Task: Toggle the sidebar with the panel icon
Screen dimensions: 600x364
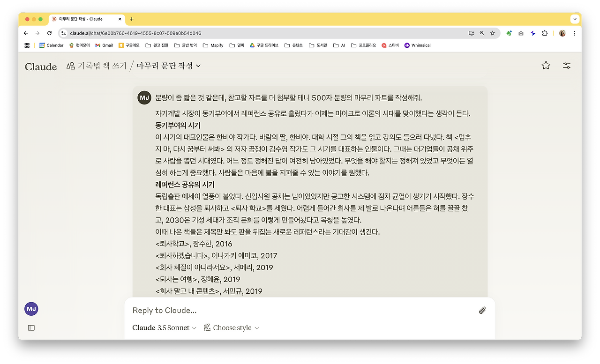Action: point(31,328)
